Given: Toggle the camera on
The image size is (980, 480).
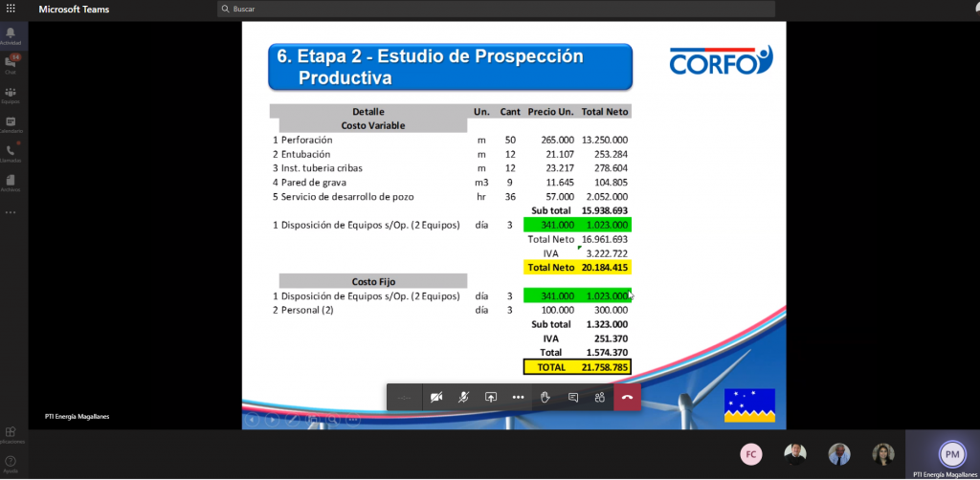Looking at the screenshot, I should click(436, 397).
